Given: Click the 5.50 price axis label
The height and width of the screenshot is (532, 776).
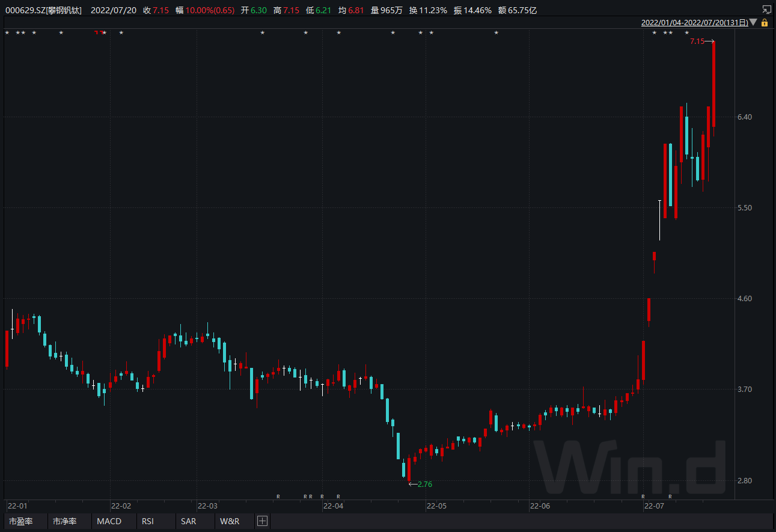Looking at the screenshot, I should point(745,207).
